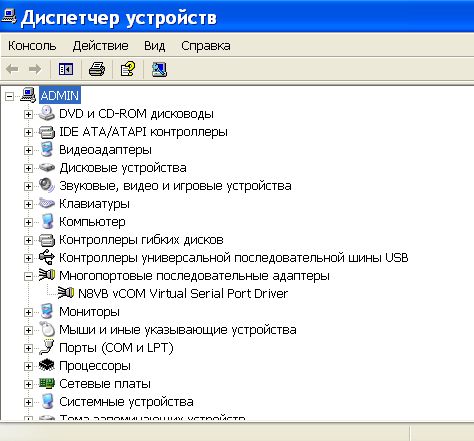Expand DVD и CD-ROM дисководы node
Image resolution: width=474 pixels, height=441 pixels.
pyautogui.click(x=28, y=114)
